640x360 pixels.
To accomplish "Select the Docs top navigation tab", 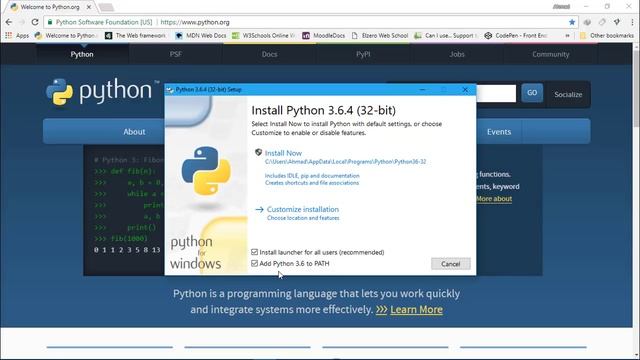I will [x=269, y=54].
